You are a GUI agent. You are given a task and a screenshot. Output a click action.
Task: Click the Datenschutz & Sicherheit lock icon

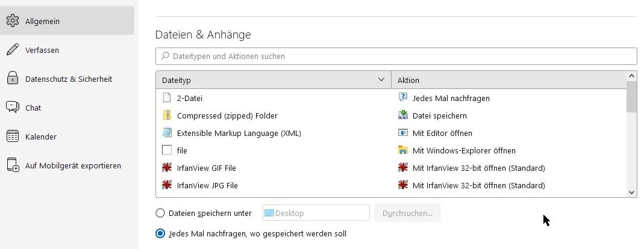coord(13,79)
